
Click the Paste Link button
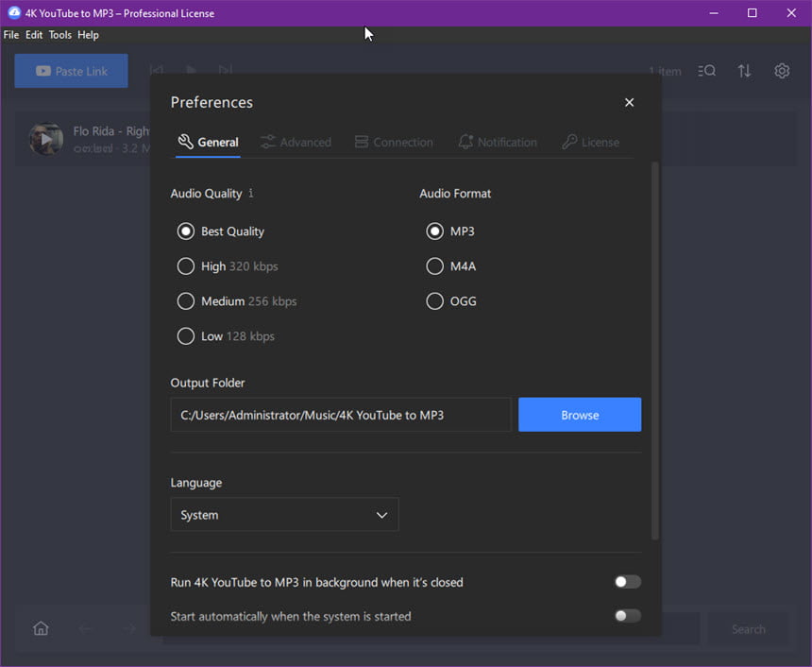(71, 71)
